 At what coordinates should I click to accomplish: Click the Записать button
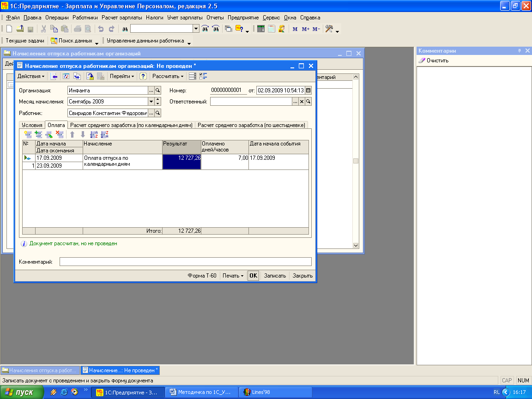pos(275,276)
